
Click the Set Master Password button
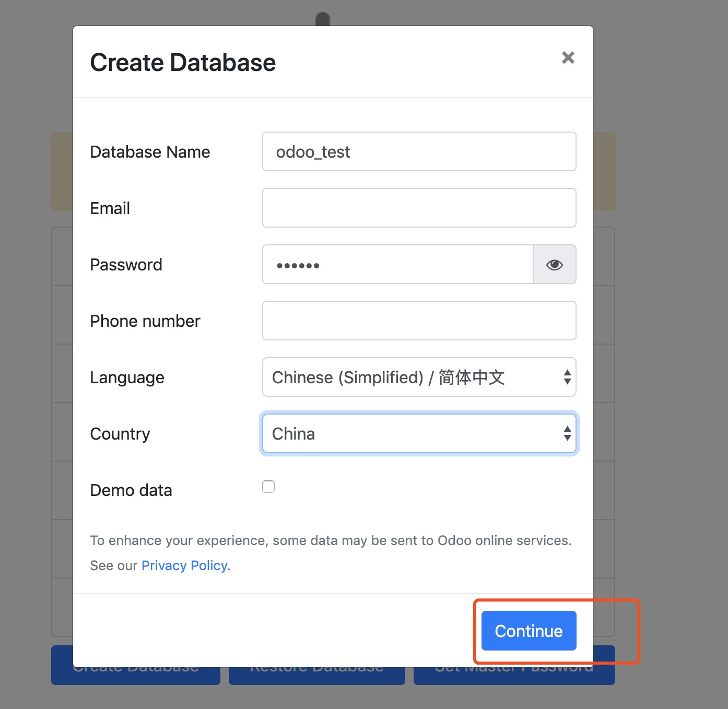click(x=513, y=666)
